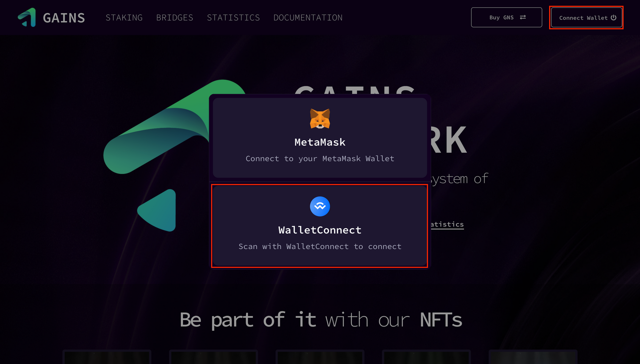This screenshot has width=640, height=364.
Task: Click 'Scan with WalletConnect to connect' text
Action: click(320, 246)
